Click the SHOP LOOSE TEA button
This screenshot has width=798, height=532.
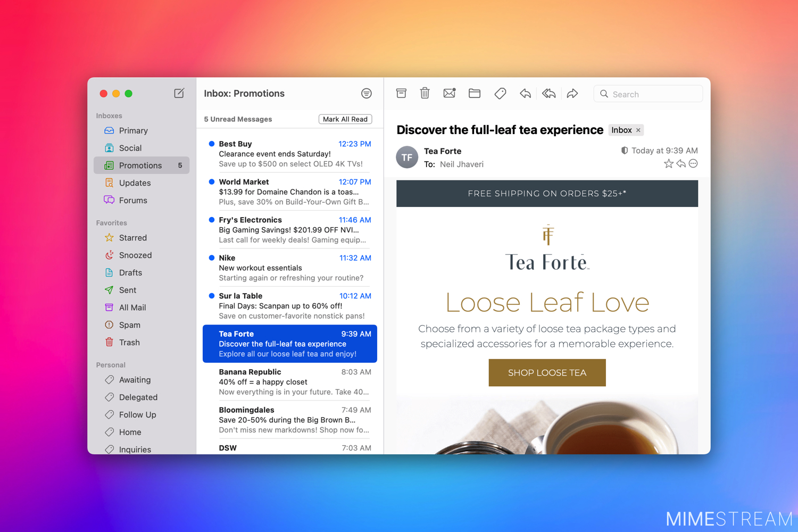click(547, 372)
